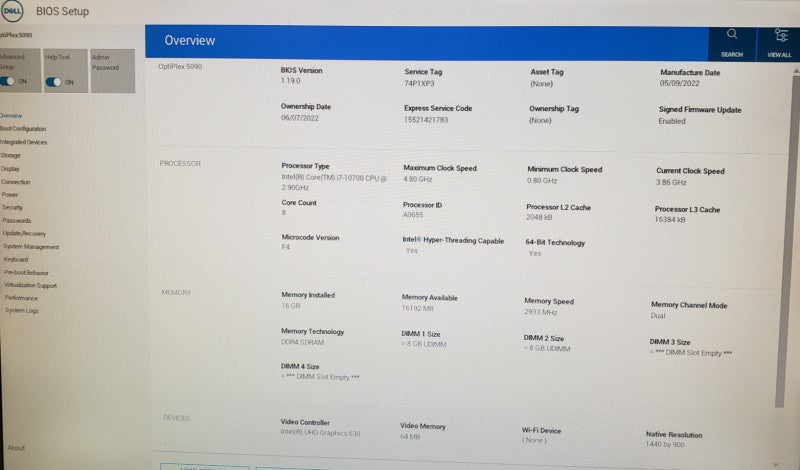Screen dimensions: 800x470
Task: Click the About link
Action: pyautogui.click(x=16, y=448)
